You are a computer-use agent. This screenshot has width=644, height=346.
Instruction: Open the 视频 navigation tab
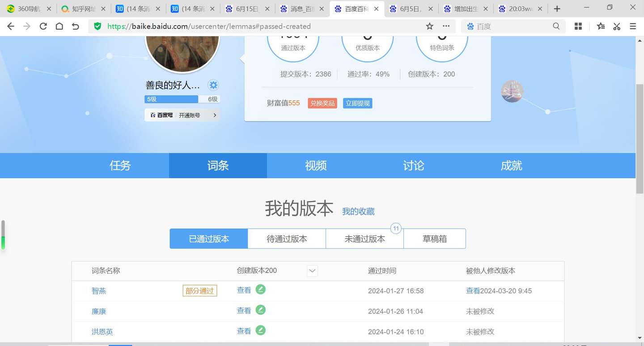[316, 166]
